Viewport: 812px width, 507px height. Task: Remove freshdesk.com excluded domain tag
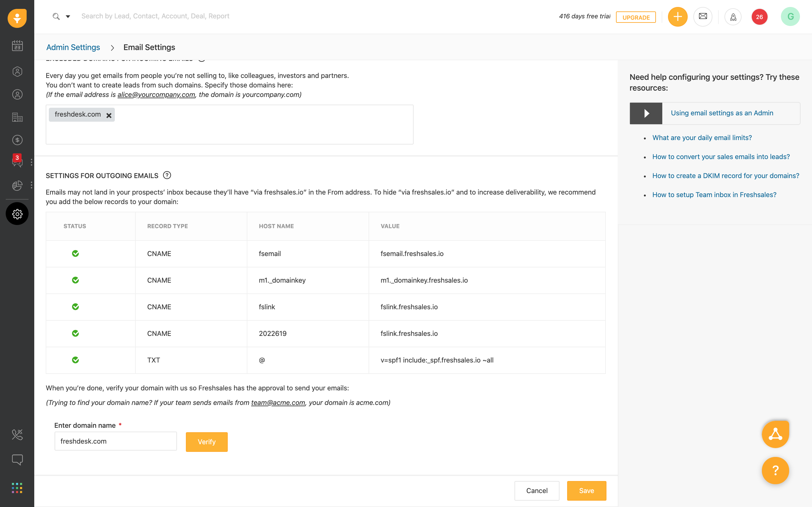click(x=109, y=115)
